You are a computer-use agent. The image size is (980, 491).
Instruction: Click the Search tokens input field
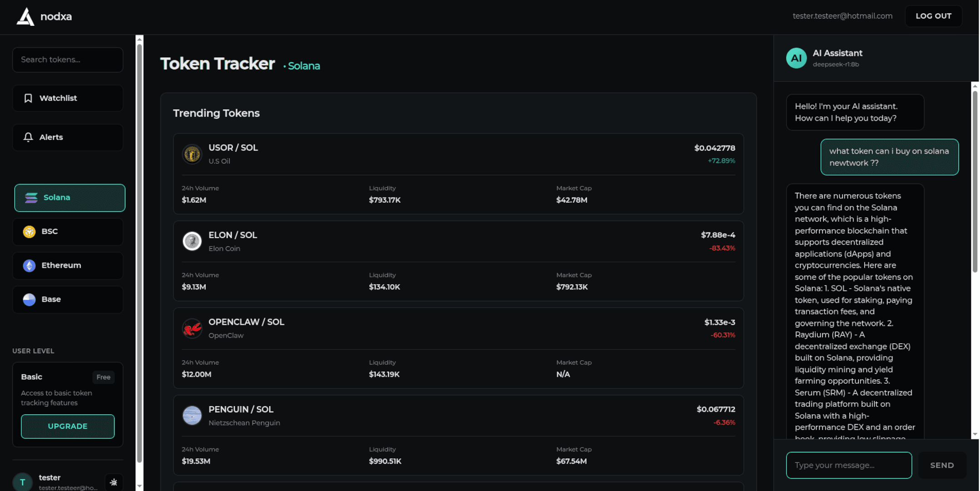click(67, 60)
